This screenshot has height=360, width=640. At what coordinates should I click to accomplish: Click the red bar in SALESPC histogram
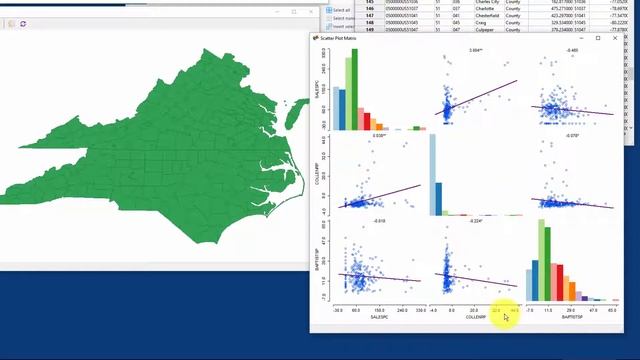tap(367, 122)
